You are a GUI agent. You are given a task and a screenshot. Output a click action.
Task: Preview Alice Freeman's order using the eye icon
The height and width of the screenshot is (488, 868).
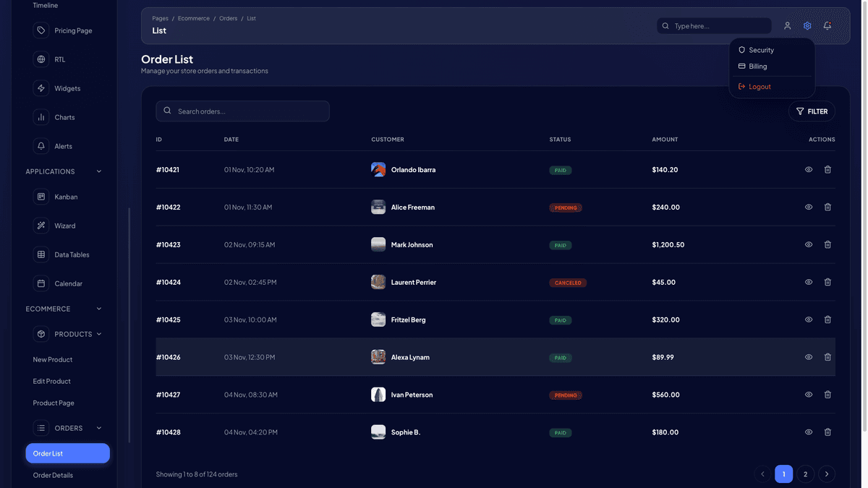[x=808, y=207]
